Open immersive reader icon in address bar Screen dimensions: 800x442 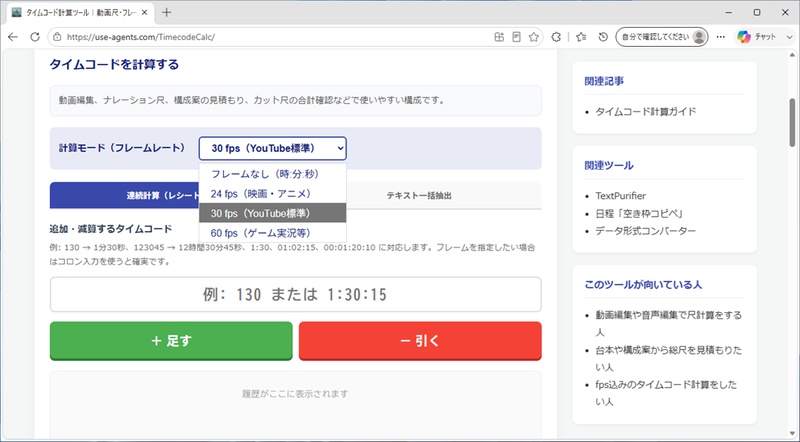516,37
